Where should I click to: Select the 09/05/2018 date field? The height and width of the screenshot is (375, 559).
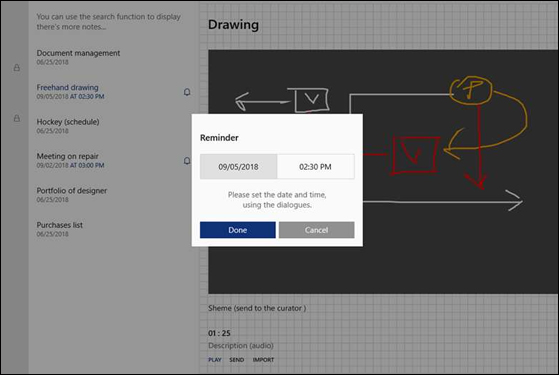[x=239, y=166]
